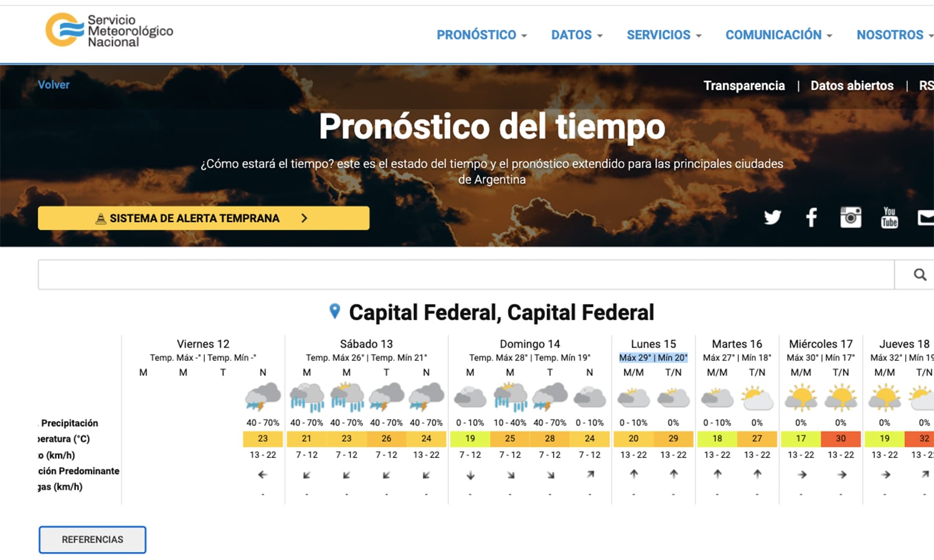The height and width of the screenshot is (560, 934).
Task: Click into the city search field
Action: coord(466,274)
